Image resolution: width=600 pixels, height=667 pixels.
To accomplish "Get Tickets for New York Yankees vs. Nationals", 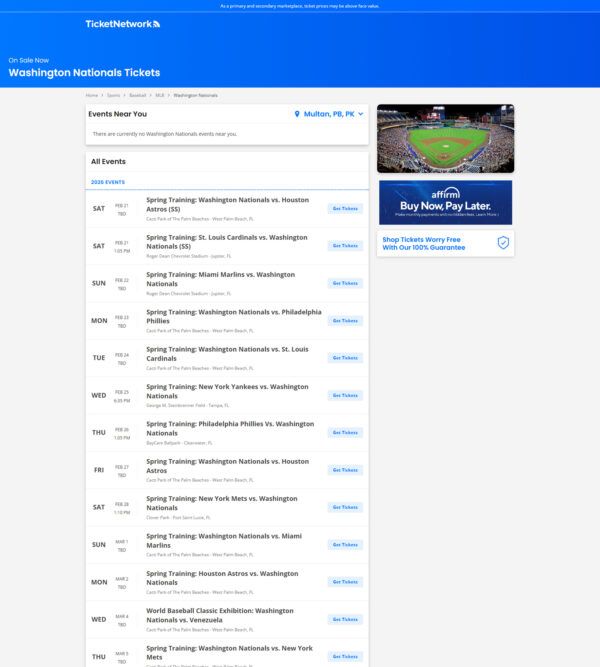I will [345, 395].
